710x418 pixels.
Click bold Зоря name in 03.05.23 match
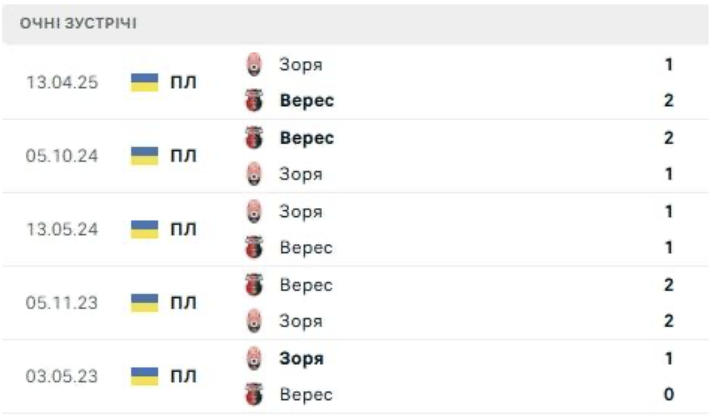tap(302, 358)
